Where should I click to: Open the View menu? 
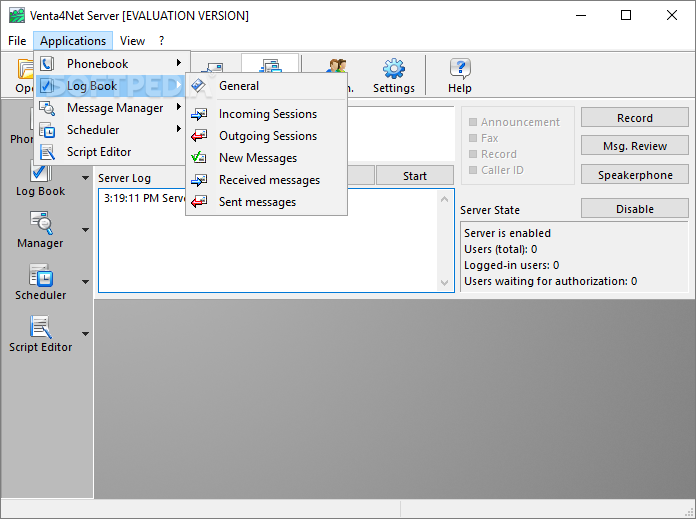132,41
